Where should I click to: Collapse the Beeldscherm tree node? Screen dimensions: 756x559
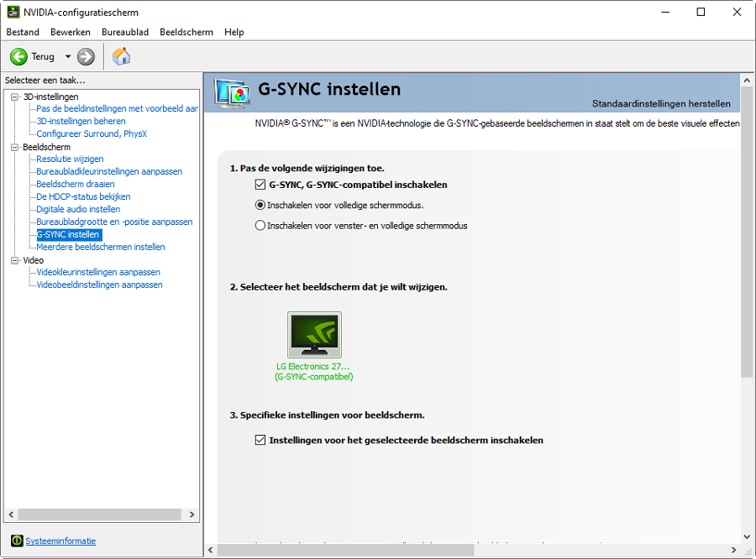(x=15, y=147)
